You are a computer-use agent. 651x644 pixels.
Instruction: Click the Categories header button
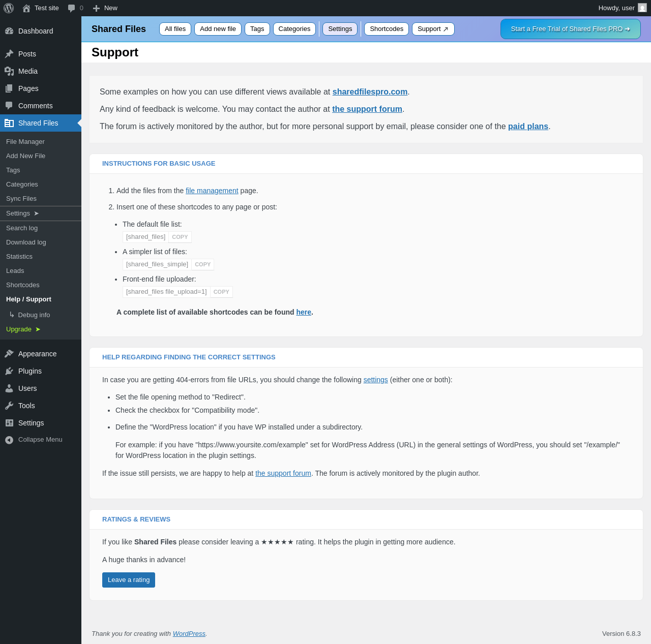tap(294, 29)
